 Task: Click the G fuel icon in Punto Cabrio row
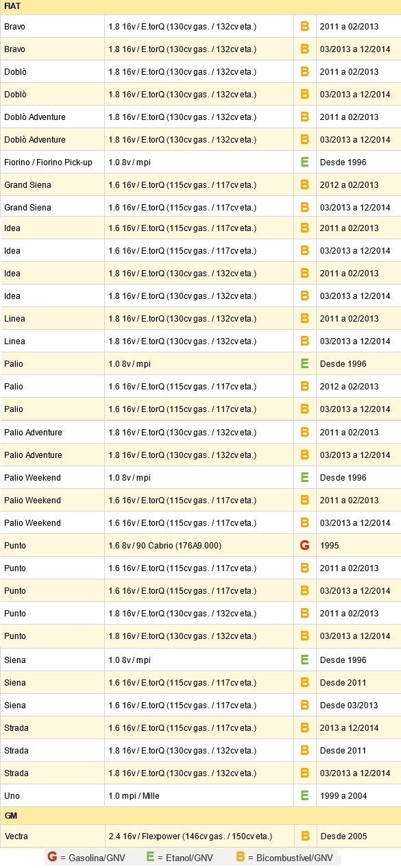point(304,546)
